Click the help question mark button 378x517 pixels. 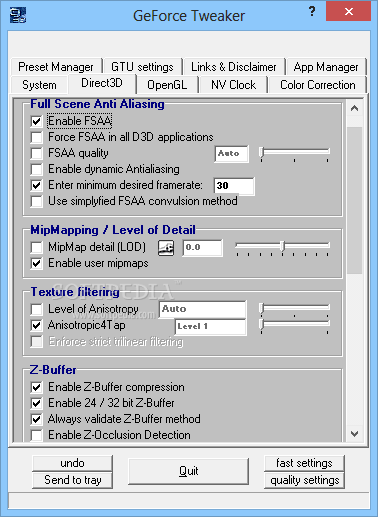[x=312, y=12]
